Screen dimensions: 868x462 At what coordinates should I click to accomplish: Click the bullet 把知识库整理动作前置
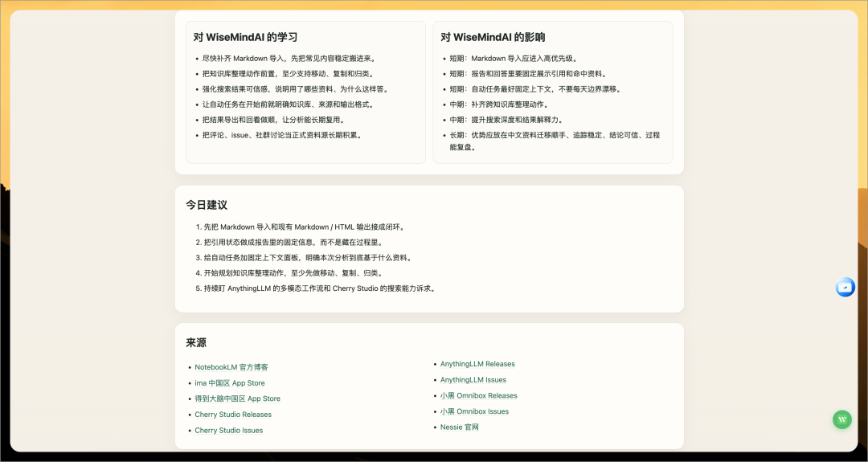pyautogui.click(x=288, y=74)
